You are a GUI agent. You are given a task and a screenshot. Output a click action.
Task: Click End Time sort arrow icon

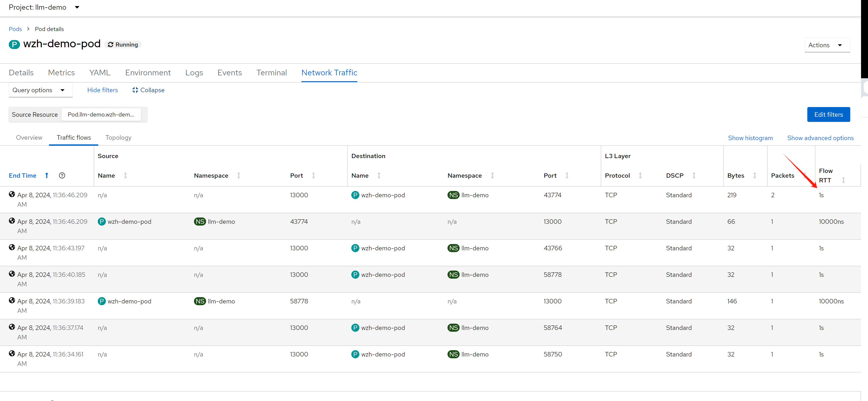[x=47, y=175]
